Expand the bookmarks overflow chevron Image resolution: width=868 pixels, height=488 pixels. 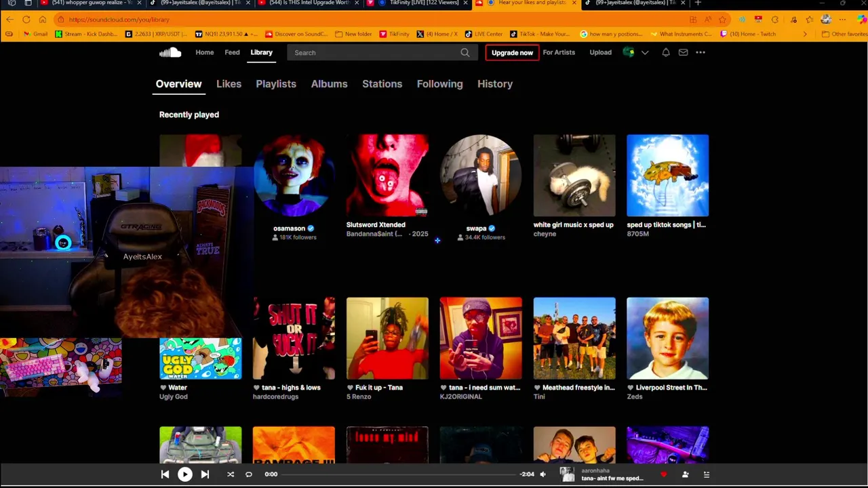[805, 34]
